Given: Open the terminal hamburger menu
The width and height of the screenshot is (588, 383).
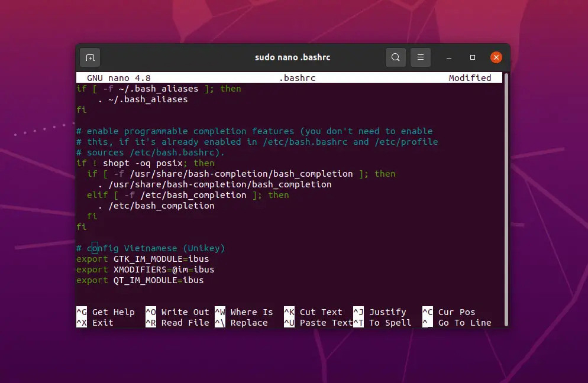Looking at the screenshot, I should point(420,57).
